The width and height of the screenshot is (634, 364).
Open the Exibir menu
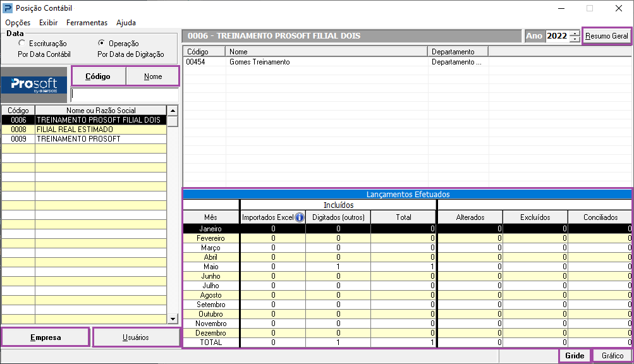tap(48, 23)
